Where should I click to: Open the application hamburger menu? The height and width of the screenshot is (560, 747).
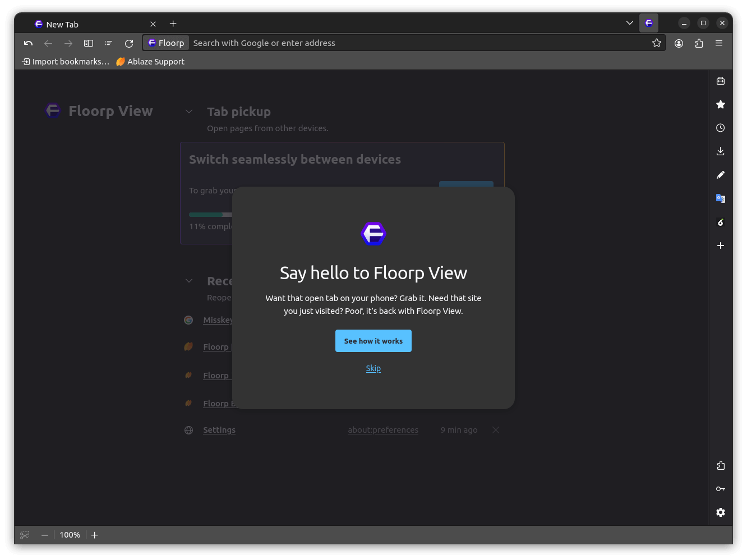point(720,43)
